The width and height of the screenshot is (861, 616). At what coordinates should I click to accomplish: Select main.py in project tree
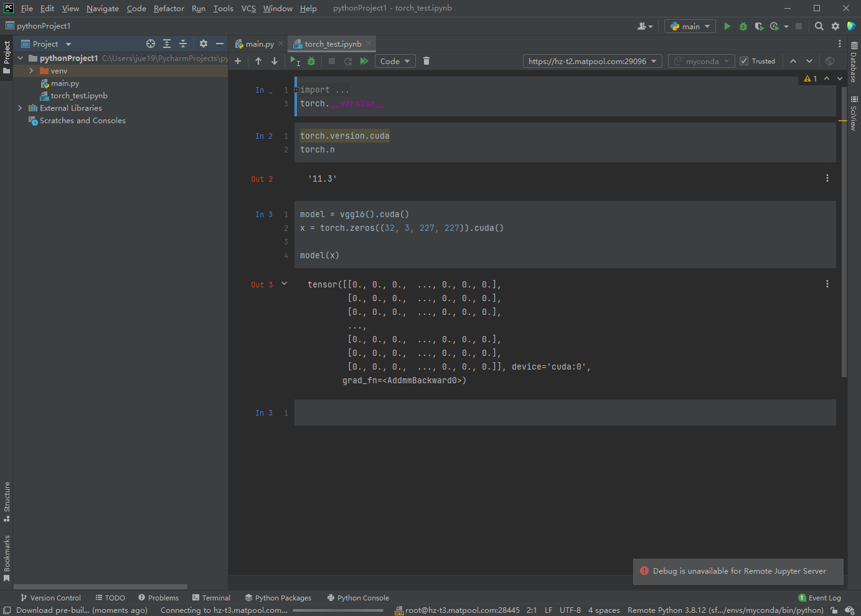(x=60, y=83)
